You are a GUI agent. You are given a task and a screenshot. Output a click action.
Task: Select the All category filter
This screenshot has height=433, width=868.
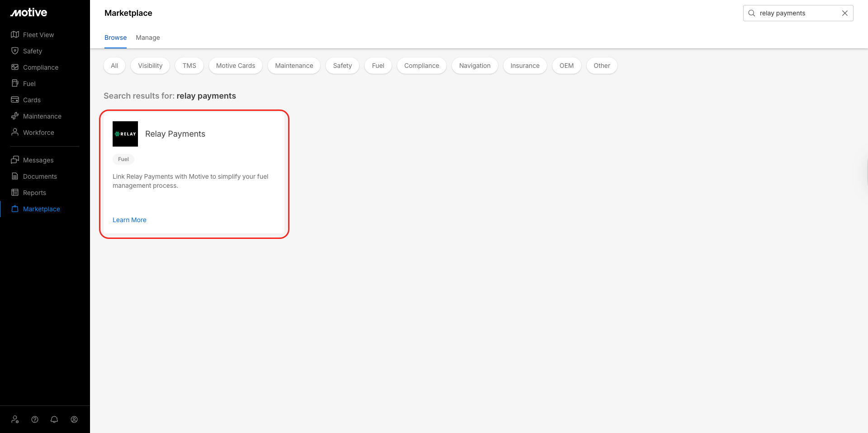(x=114, y=66)
